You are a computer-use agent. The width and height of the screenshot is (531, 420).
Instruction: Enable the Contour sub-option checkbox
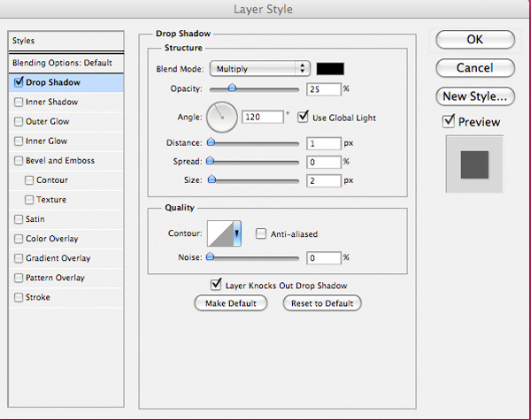tap(29, 180)
